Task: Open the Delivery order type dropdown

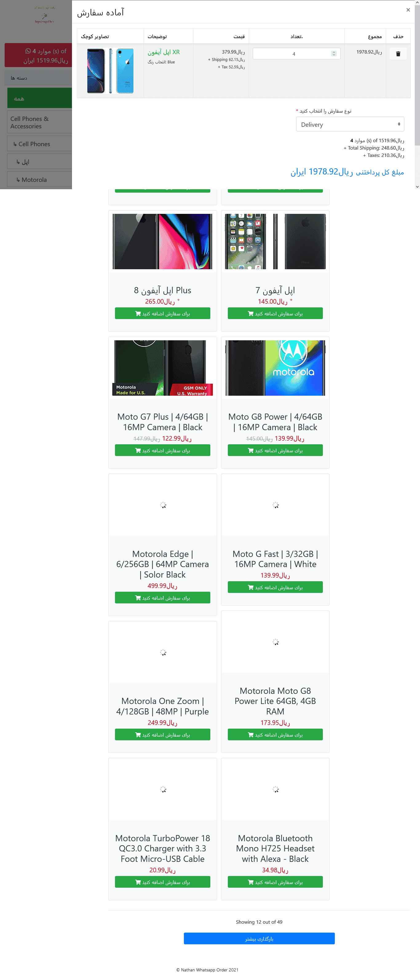Action: pos(350,124)
